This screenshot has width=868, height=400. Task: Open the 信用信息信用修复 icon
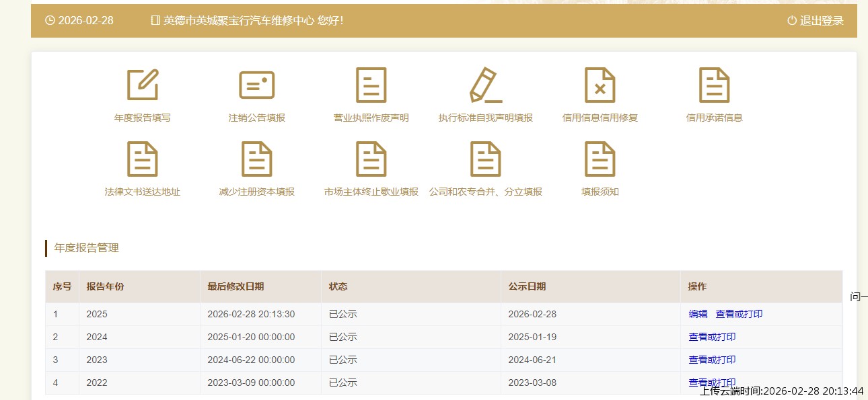[600, 85]
